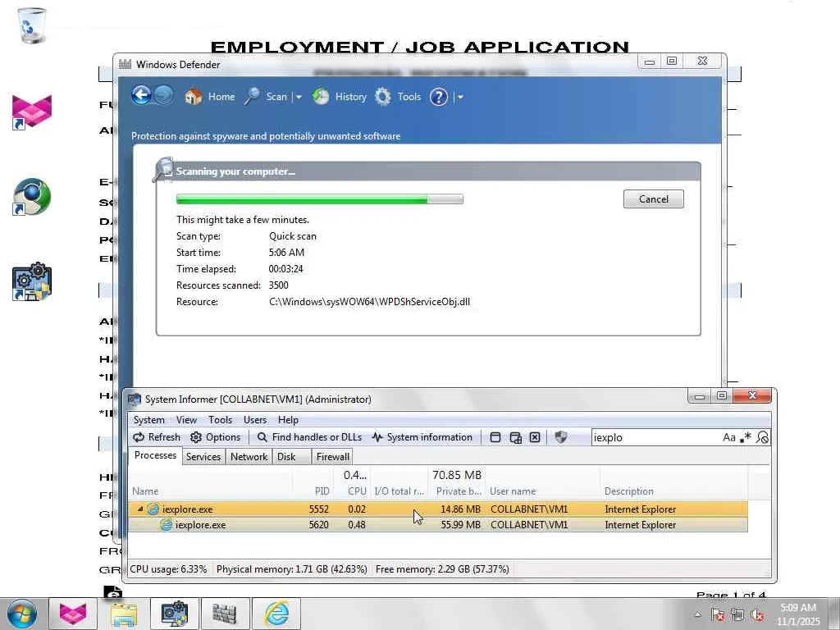This screenshot has height=630, width=840.
Task: Open the Windows Start menu
Action: point(22,614)
